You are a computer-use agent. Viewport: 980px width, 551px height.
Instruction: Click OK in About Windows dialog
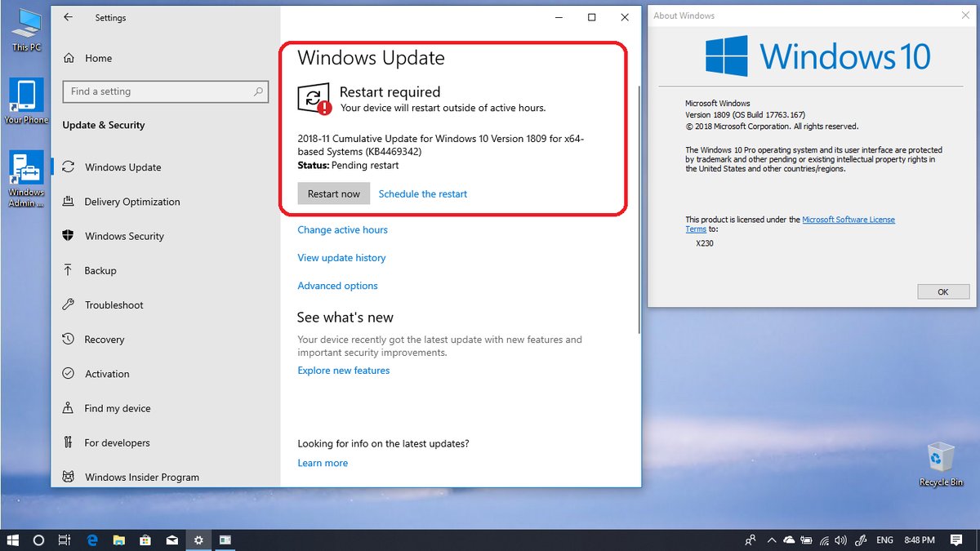[x=942, y=291]
